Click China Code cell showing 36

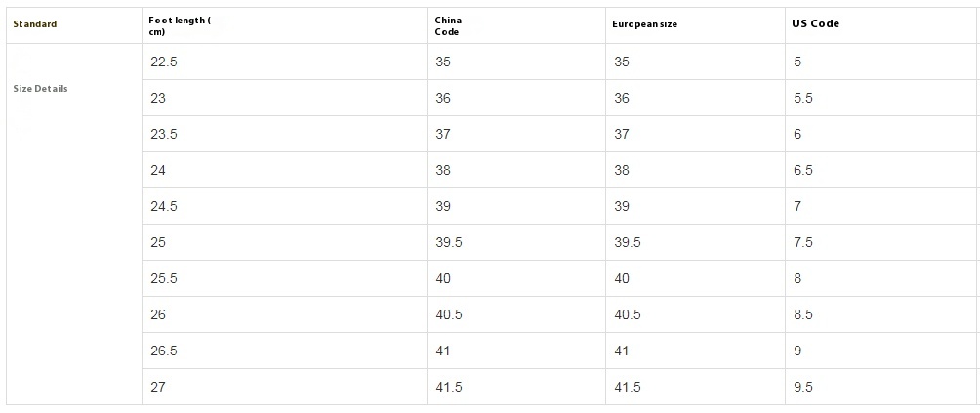[x=443, y=98]
